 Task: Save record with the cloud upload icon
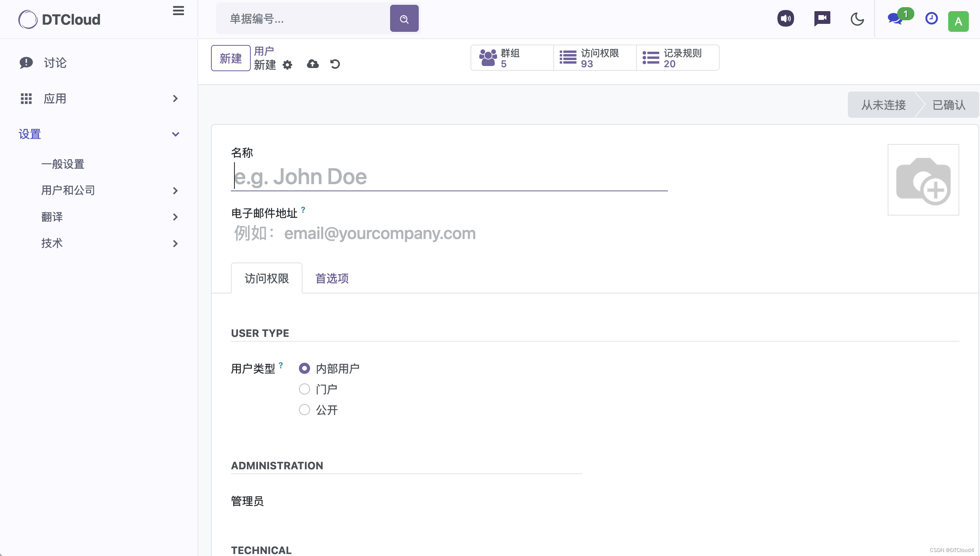(x=312, y=64)
